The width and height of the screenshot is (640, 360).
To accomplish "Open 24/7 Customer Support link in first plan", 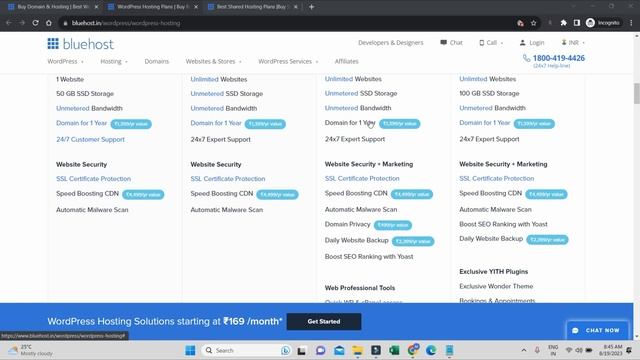I will click(90, 139).
